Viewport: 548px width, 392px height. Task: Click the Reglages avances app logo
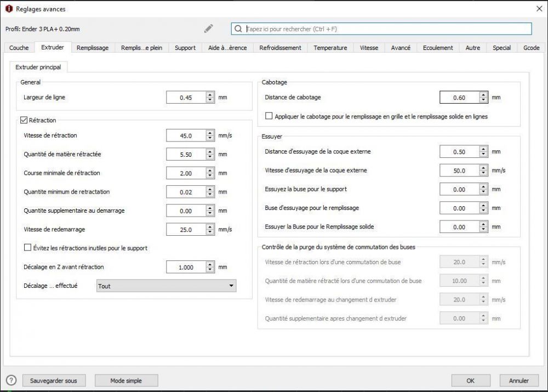tap(9, 9)
